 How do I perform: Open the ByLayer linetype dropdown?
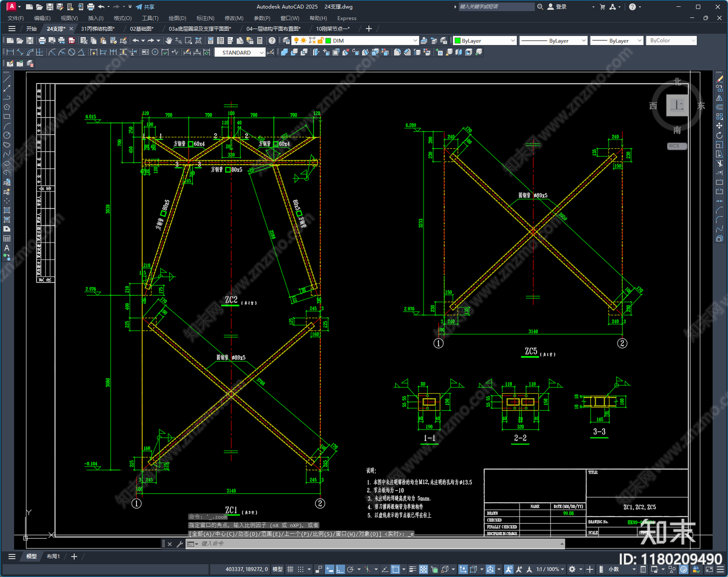(584, 40)
